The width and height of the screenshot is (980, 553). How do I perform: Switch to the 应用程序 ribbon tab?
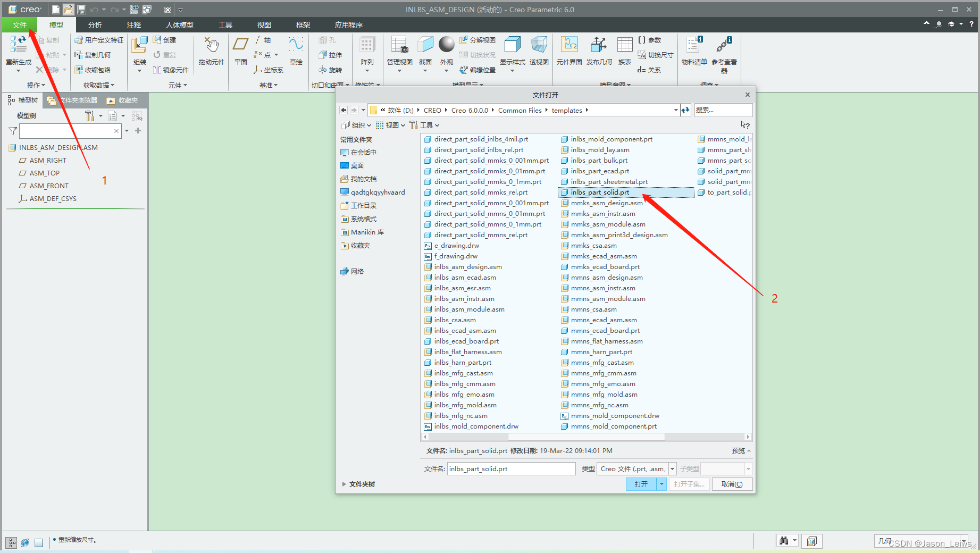(x=349, y=25)
